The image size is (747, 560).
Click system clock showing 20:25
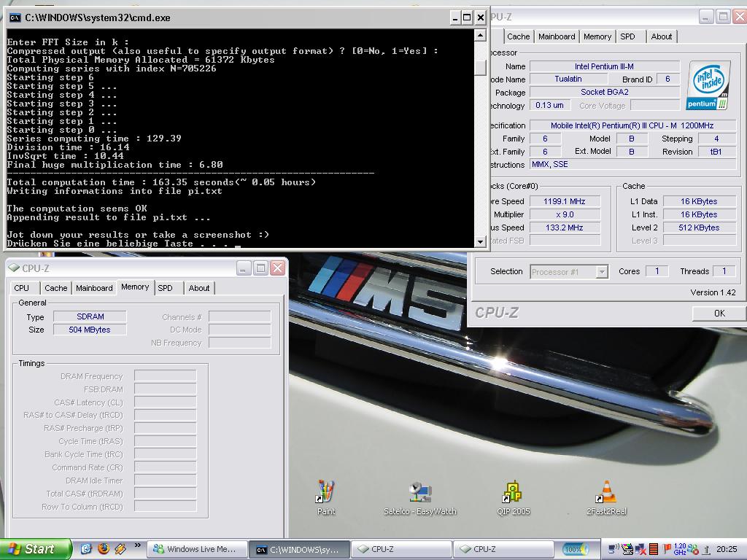(727, 549)
